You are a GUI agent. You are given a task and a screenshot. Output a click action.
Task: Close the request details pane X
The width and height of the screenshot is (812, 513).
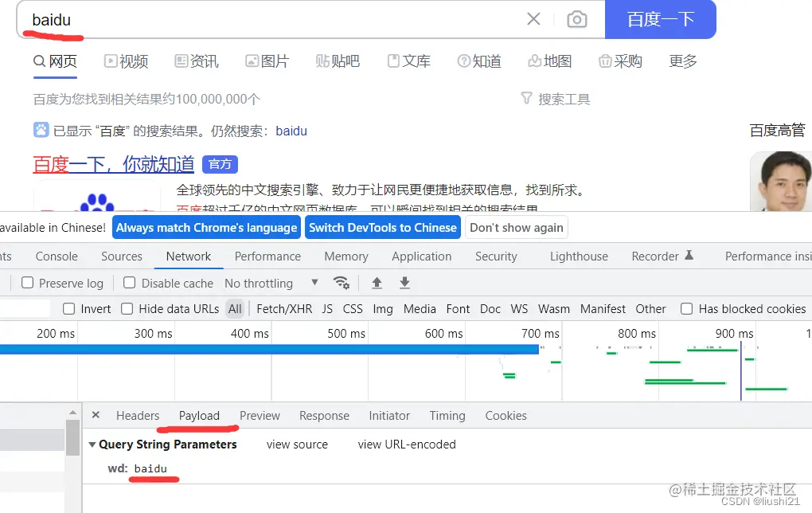click(96, 415)
